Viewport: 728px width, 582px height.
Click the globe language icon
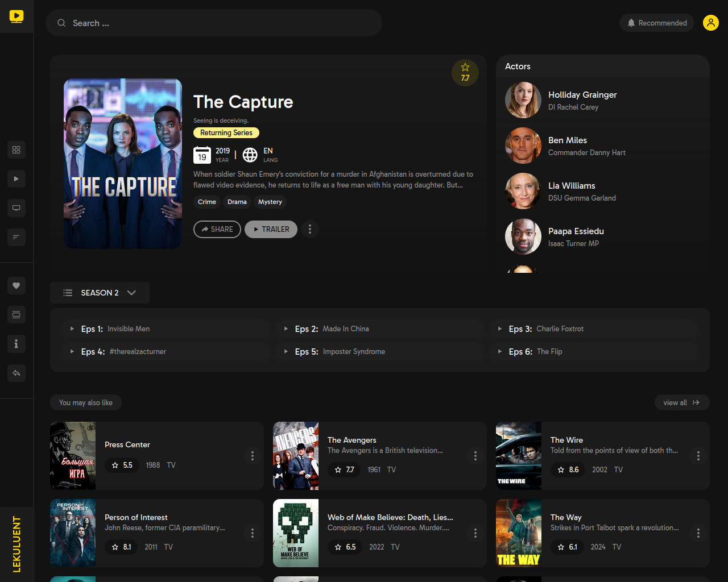coord(250,155)
